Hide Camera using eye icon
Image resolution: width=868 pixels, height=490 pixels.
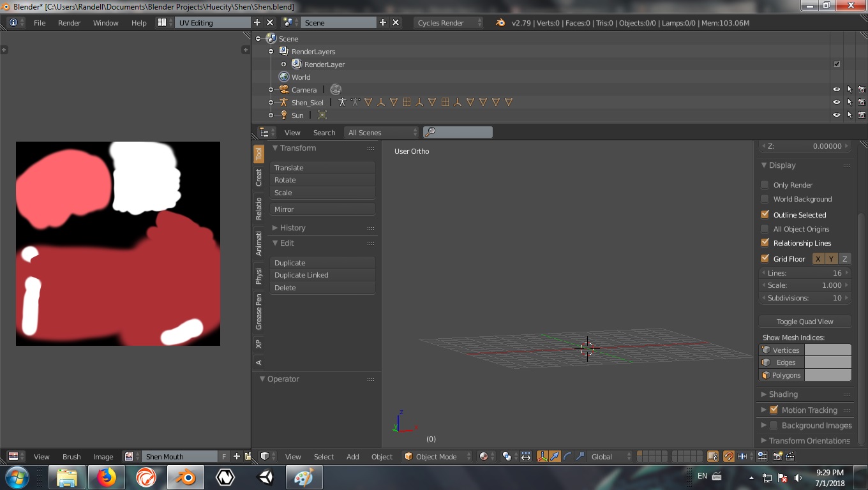(836, 89)
